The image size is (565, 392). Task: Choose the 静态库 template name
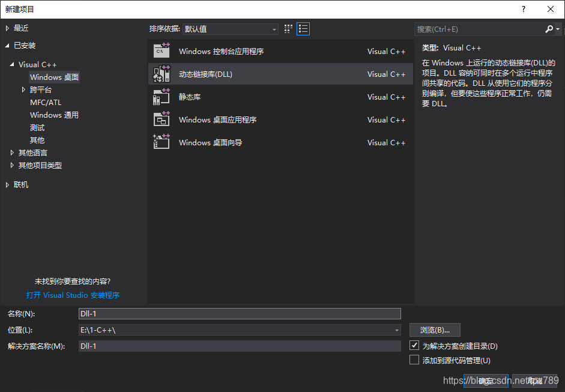click(x=190, y=97)
